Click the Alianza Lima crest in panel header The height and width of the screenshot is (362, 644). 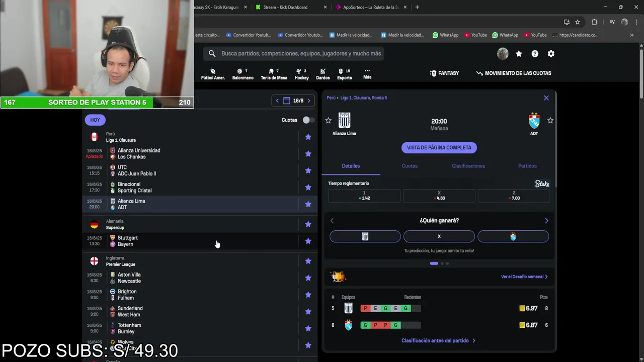(344, 121)
